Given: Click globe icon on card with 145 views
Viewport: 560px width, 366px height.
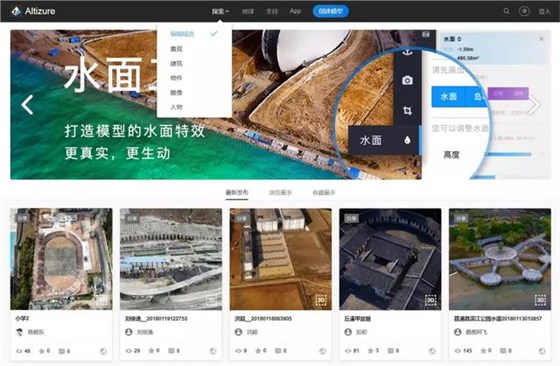Looking at the screenshot, I should [541, 351].
